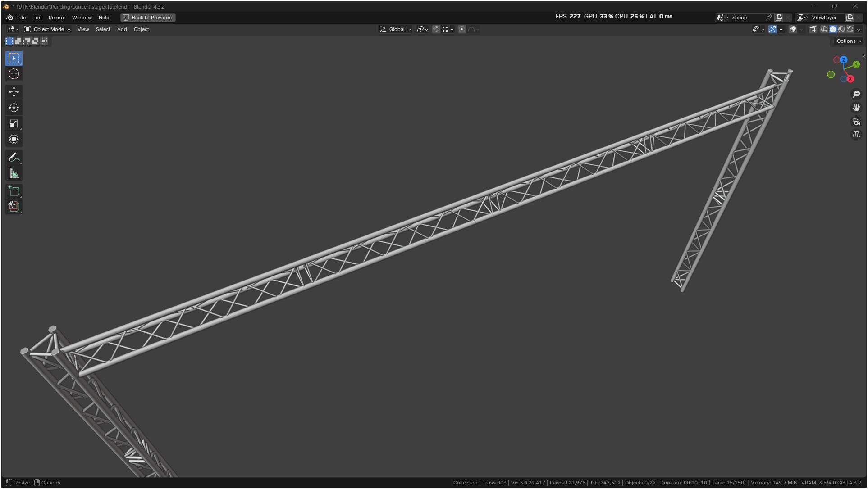Expand Global transform orientation dropdown
Image resolution: width=868 pixels, height=489 pixels.
coord(396,29)
